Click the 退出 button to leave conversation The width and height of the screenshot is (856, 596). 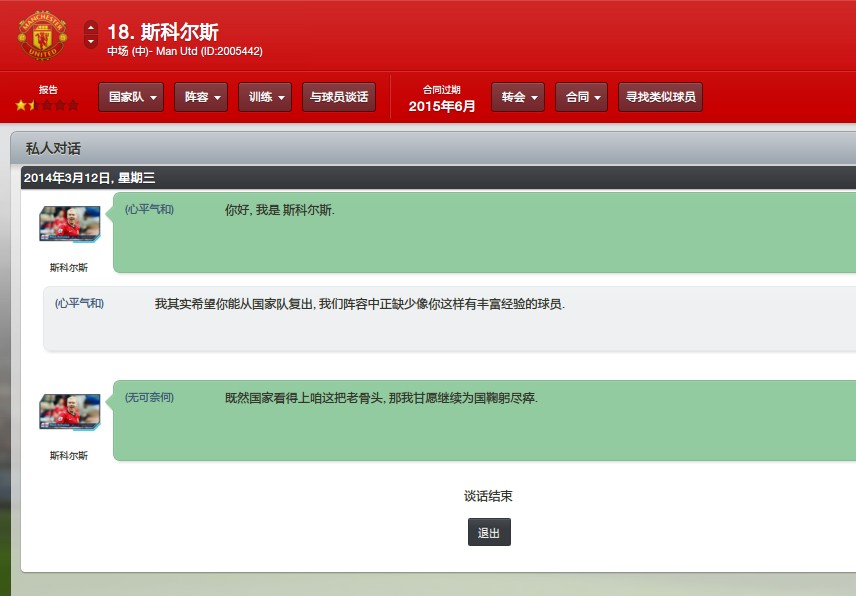489,532
